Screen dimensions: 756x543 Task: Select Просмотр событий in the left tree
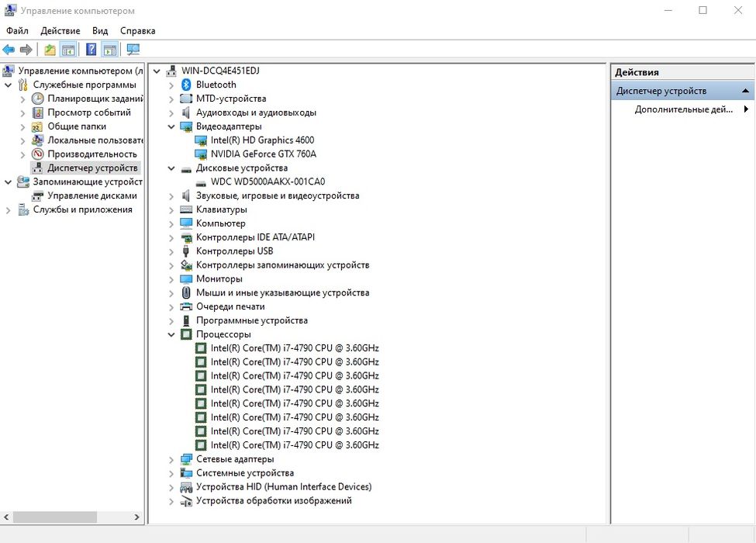89,112
